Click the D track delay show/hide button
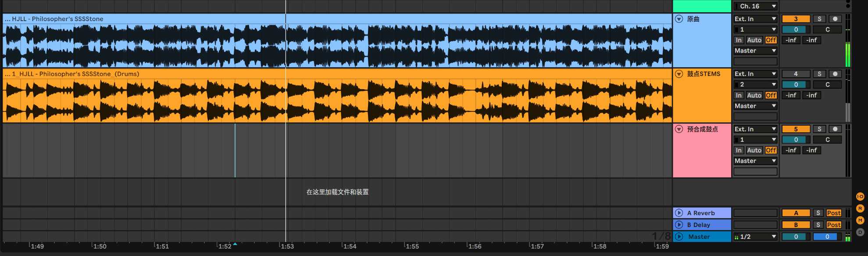Viewport: 868px width, 256px height. coord(860,232)
